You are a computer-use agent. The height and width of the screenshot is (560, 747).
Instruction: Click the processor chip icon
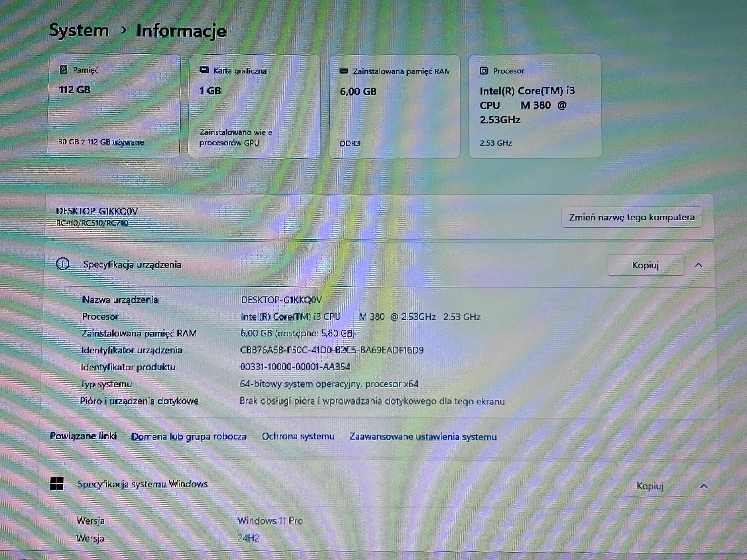click(484, 71)
